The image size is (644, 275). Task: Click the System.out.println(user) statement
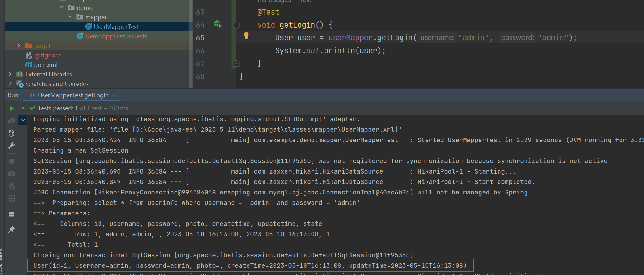tap(330, 51)
